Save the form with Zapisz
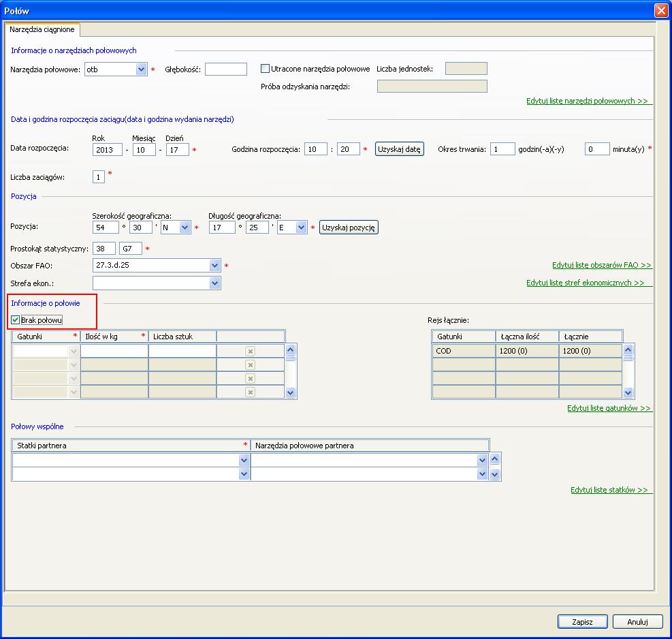Image resolution: width=672 pixels, height=639 pixels. tap(583, 621)
